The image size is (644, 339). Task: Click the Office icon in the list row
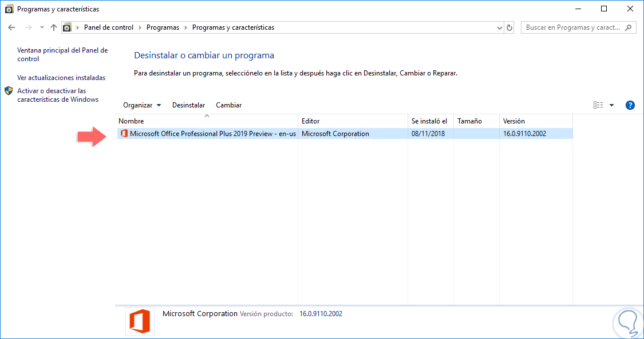(x=124, y=134)
